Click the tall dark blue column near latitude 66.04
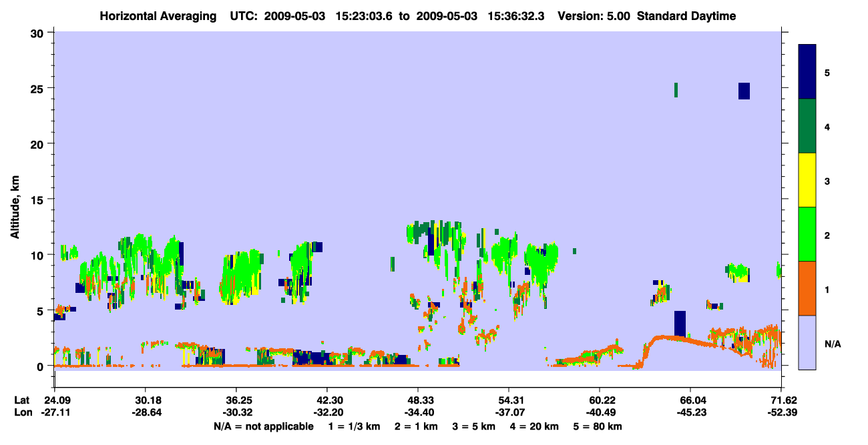The width and height of the screenshot is (868, 445). click(680, 324)
